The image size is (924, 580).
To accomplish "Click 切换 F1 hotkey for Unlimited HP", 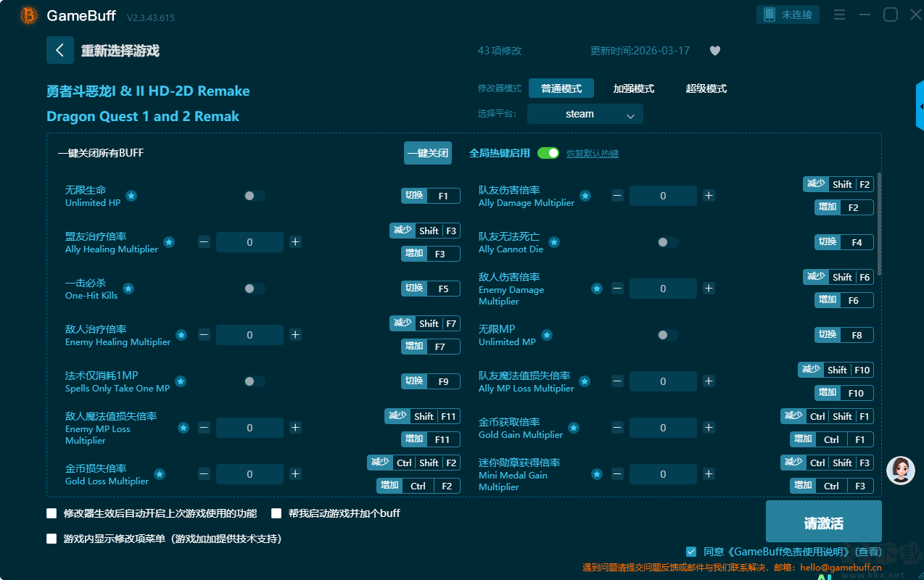I will [431, 196].
